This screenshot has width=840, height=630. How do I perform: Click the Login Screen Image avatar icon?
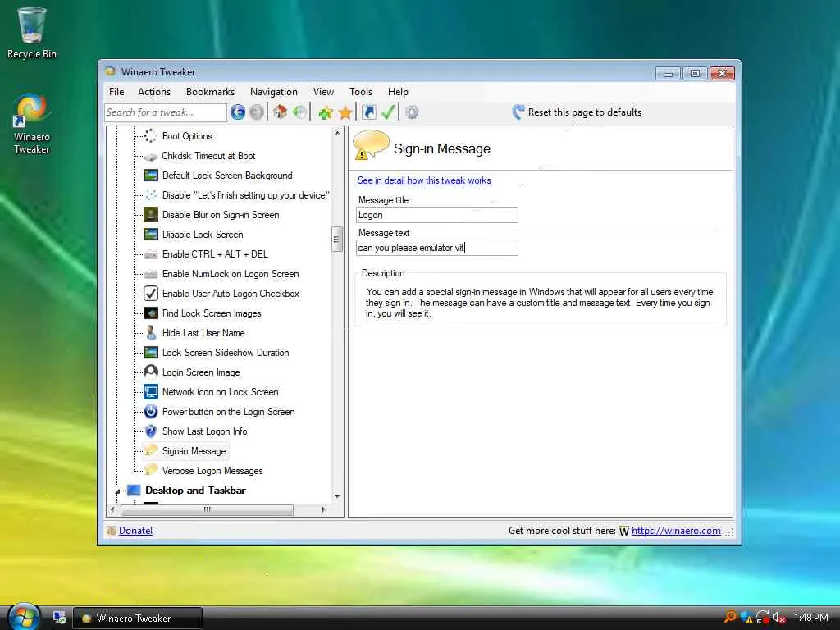click(151, 372)
